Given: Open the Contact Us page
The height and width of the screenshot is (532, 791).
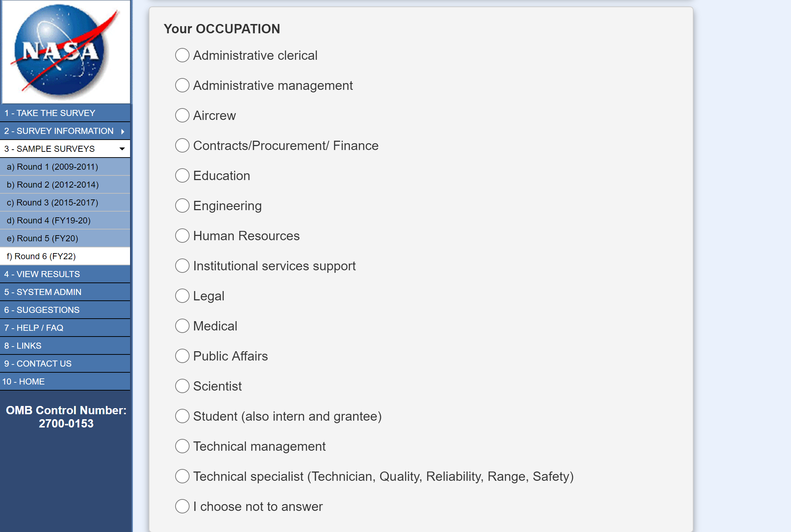Looking at the screenshot, I should [x=38, y=364].
